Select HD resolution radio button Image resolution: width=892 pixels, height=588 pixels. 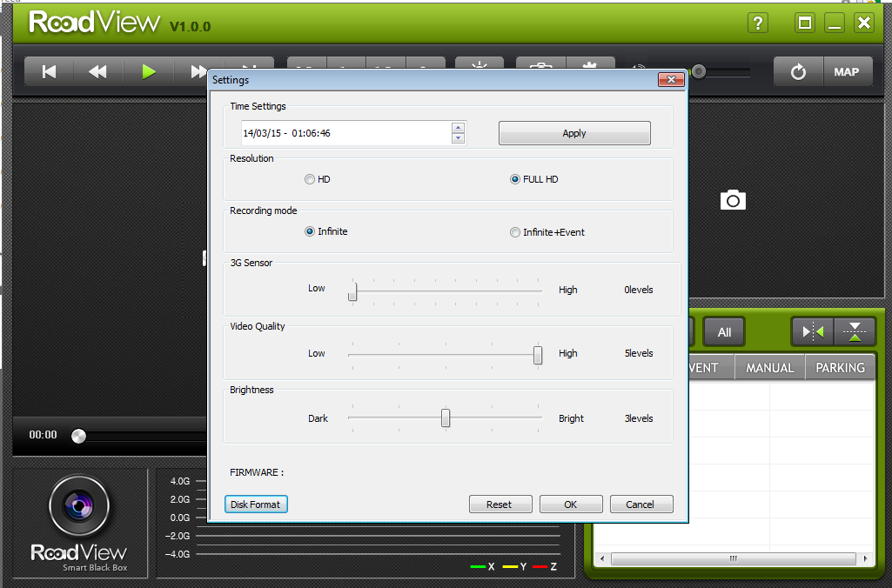310,179
